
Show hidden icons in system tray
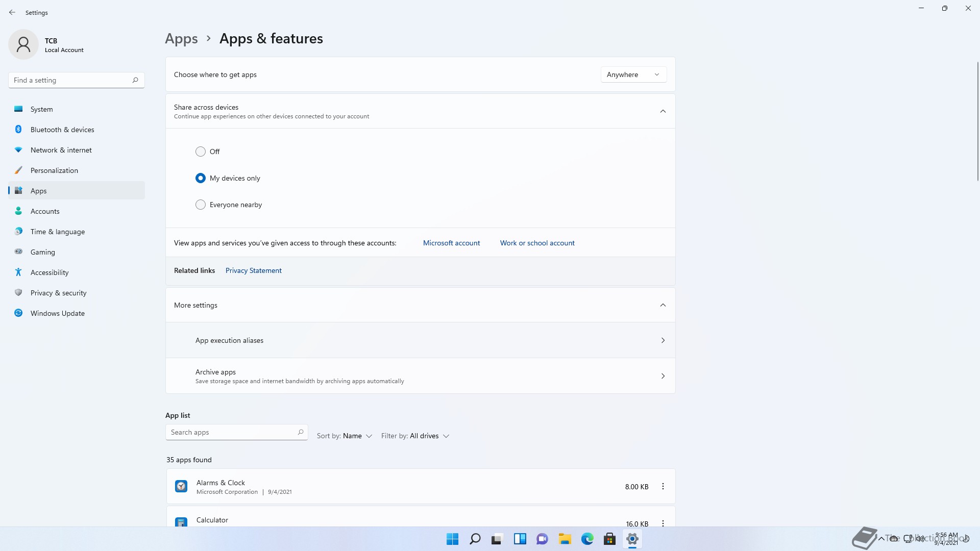click(x=881, y=538)
